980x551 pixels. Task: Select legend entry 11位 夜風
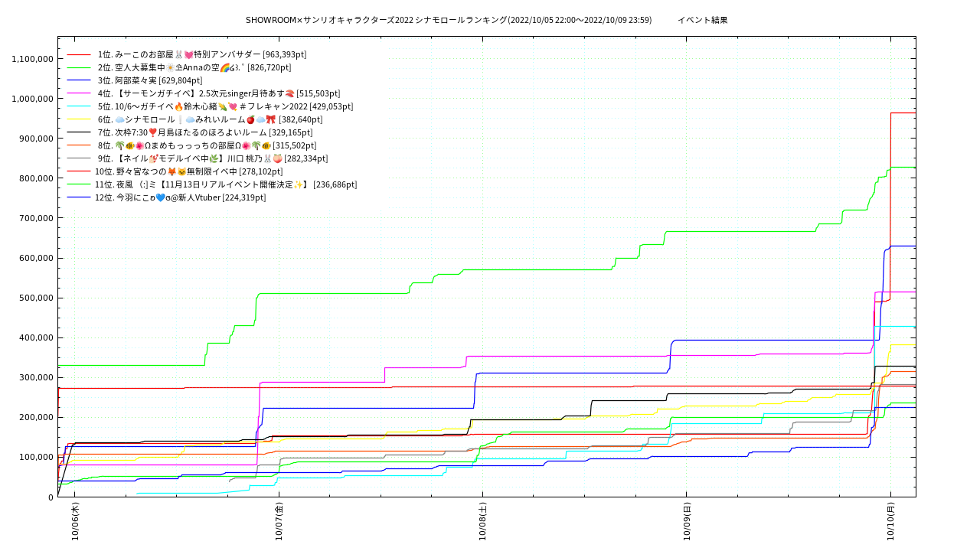(x=226, y=184)
